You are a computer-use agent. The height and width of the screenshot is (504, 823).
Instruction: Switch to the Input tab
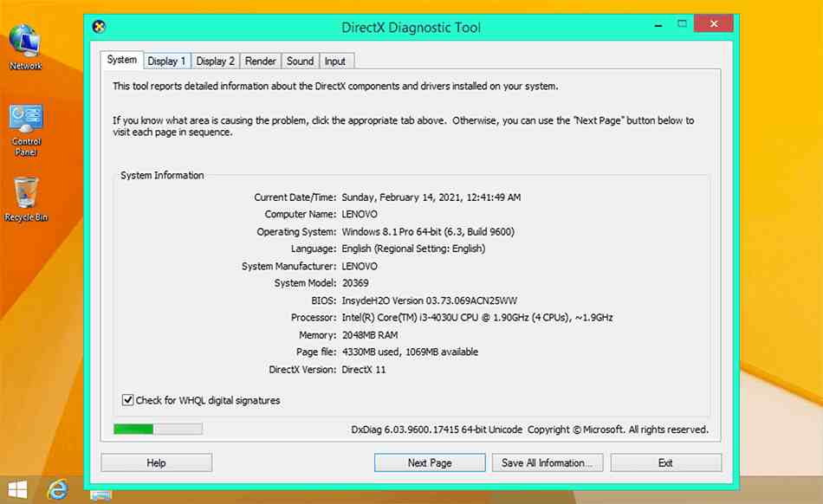click(335, 61)
